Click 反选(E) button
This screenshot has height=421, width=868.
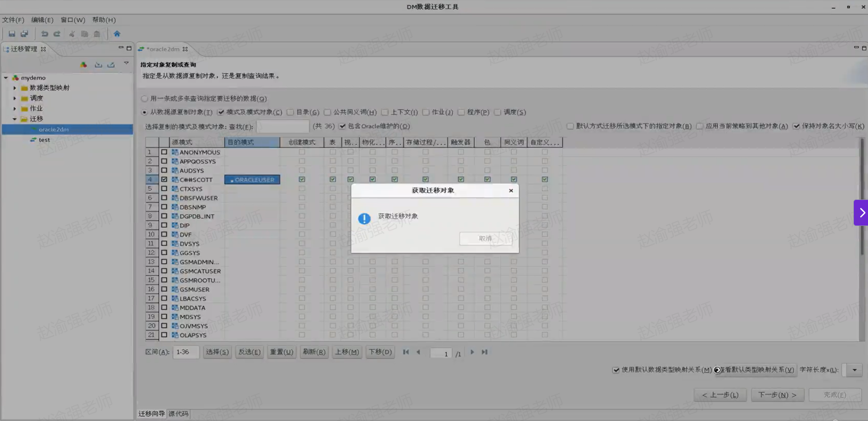click(x=249, y=352)
